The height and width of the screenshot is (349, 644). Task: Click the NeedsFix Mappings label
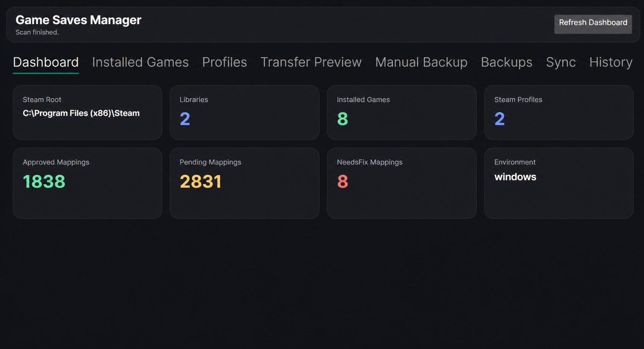coord(369,162)
